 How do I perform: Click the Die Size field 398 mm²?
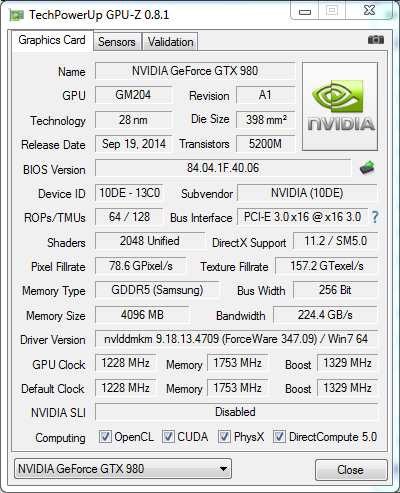(x=266, y=120)
